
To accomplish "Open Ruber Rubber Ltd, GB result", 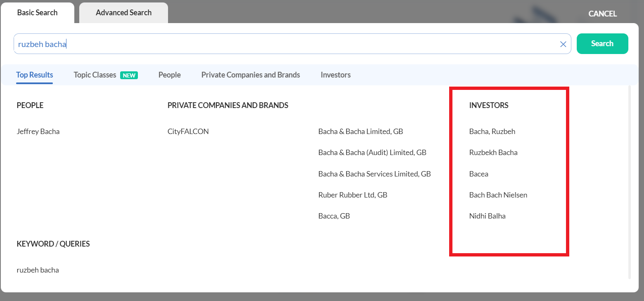I will coord(353,195).
